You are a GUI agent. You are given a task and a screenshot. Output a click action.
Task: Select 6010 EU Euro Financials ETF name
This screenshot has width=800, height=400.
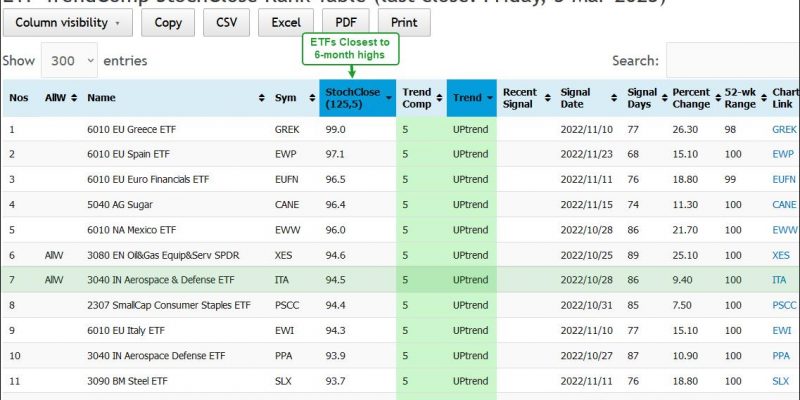click(148, 180)
